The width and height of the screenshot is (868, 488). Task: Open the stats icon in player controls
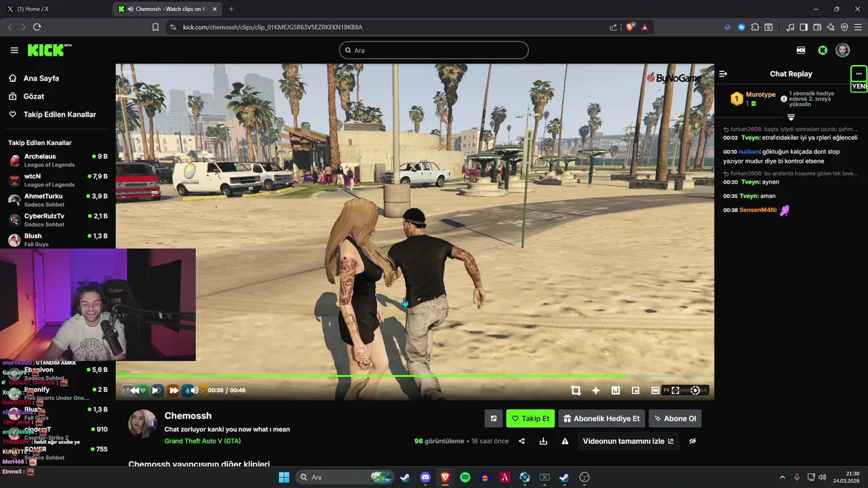pos(616,390)
